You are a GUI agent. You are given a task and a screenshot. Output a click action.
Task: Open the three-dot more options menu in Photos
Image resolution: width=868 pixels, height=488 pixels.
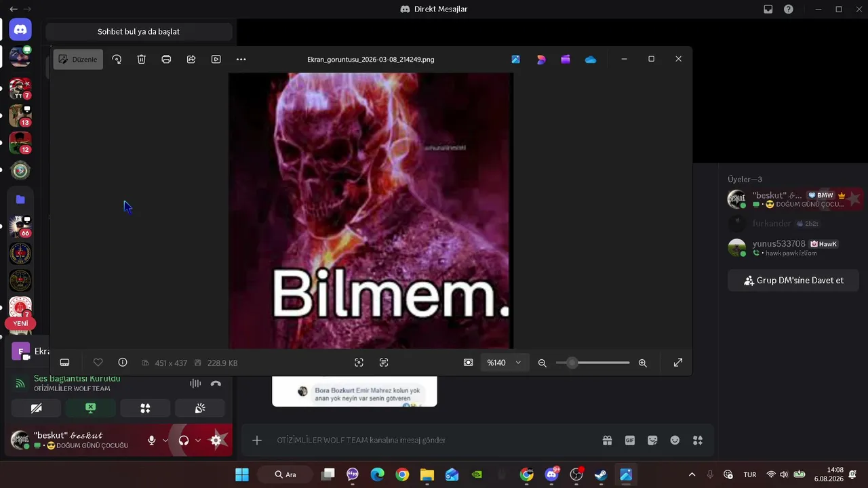click(241, 59)
